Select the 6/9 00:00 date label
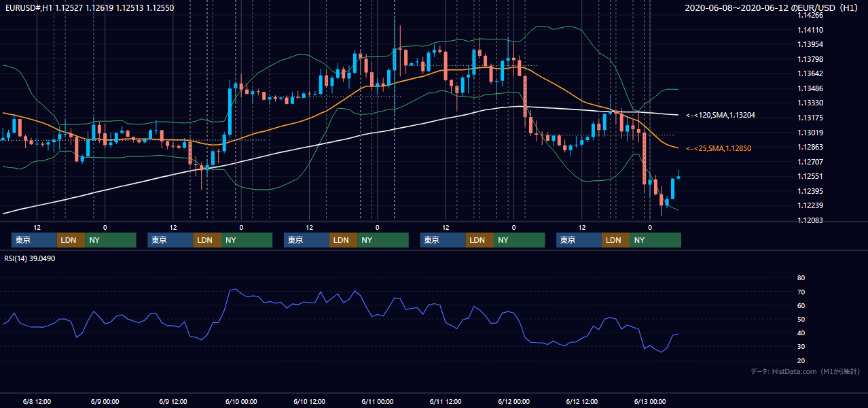The width and height of the screenshot is (868, 408). click(x=105, y=401)
